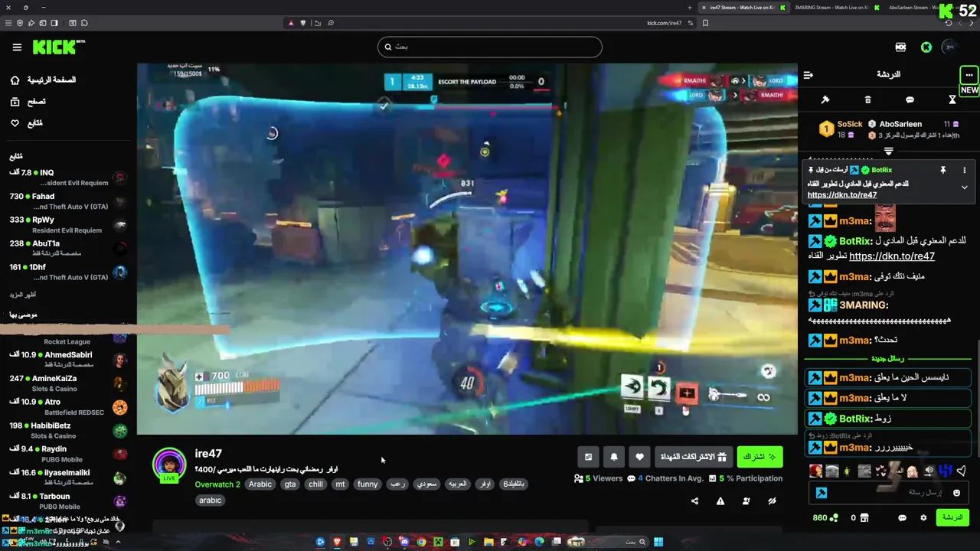Select the gta stream tag
The image size is (980, 551).
290,484
